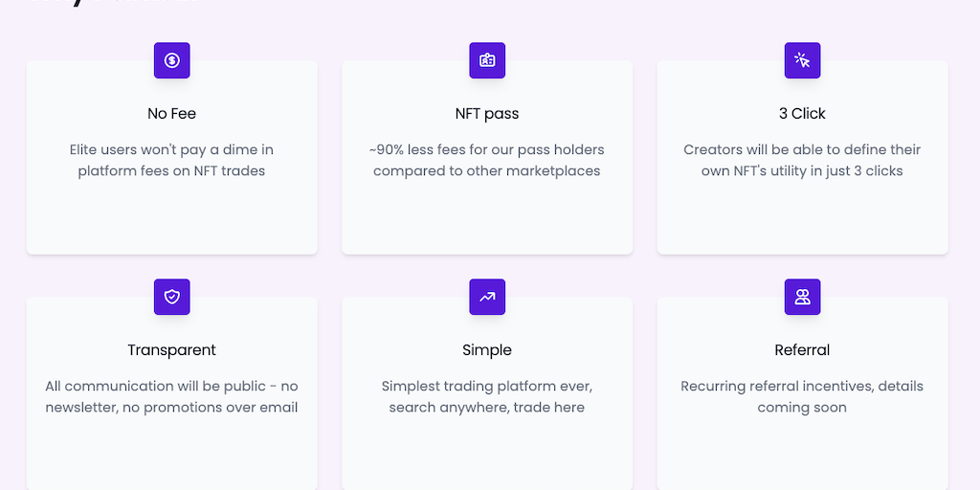
Task: Select the Simple heading
Action: coord(487,350)
